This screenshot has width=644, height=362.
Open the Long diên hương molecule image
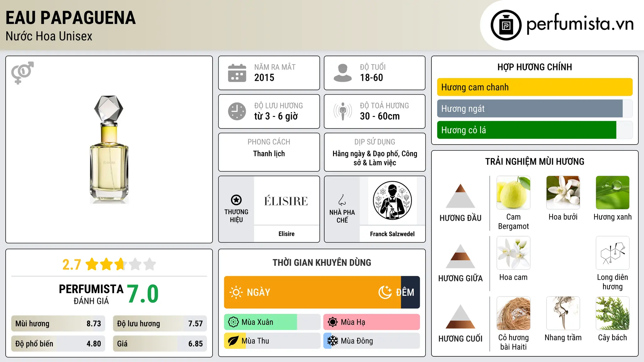[613, 253]
